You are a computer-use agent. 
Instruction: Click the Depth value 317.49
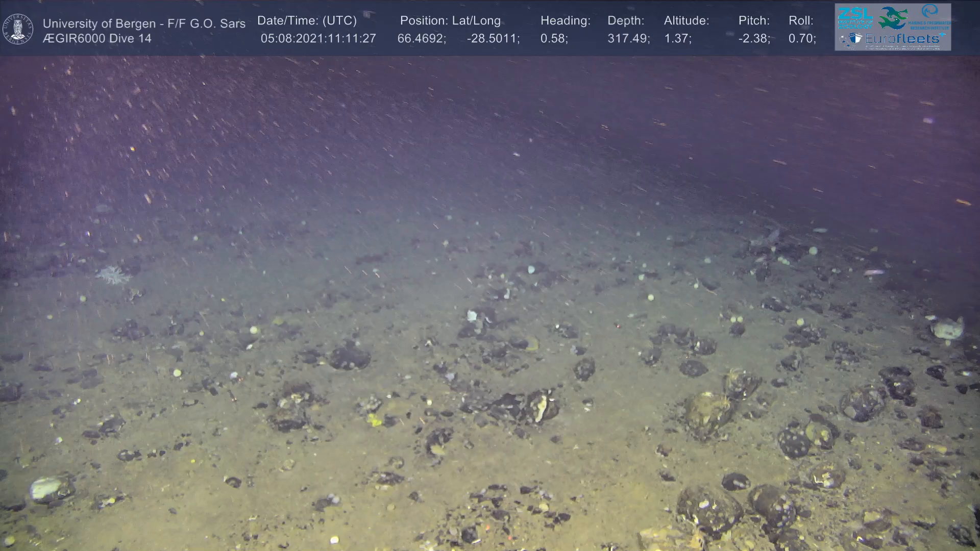pyautogui.click(x=628, y=39)
